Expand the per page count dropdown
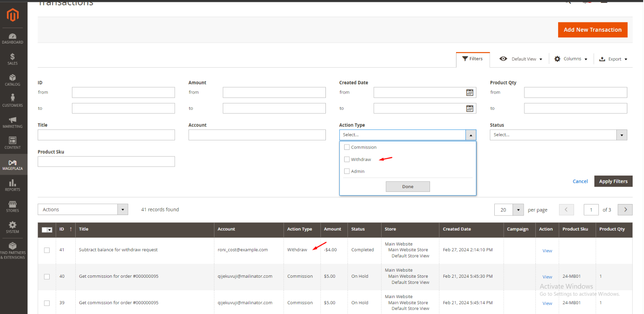 coord(518,210)
